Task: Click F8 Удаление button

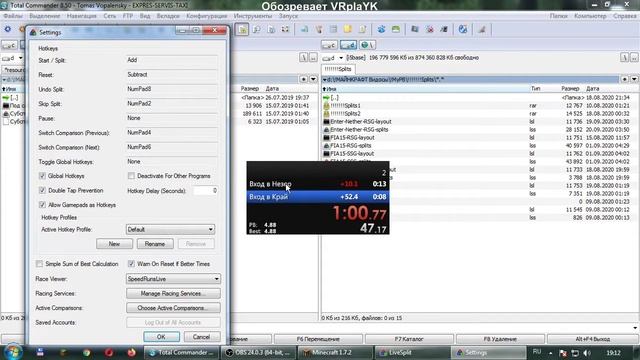Action: (x=500, y=339)
